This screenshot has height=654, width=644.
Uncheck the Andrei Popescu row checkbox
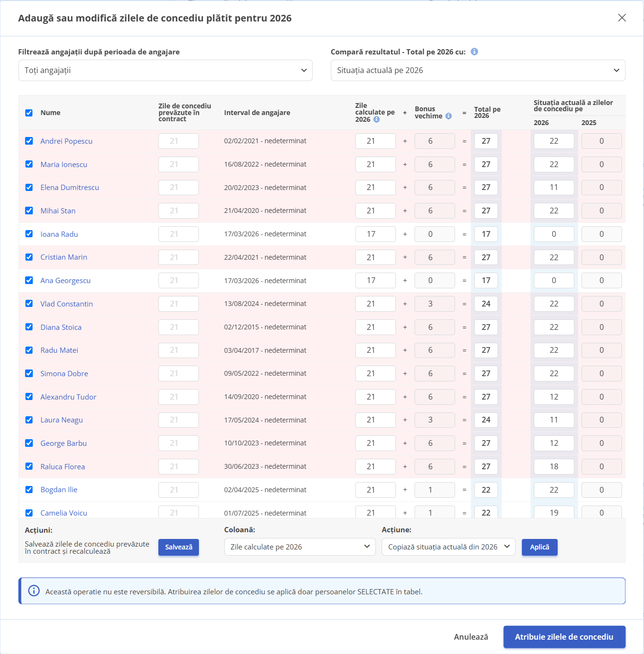pyautogui.click(x=29, y=141)
